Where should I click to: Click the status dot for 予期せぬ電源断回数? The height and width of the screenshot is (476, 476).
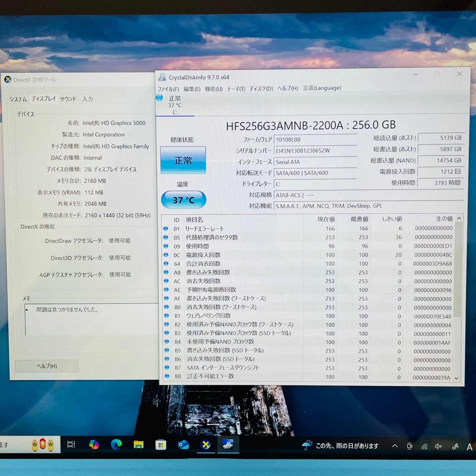166,290
